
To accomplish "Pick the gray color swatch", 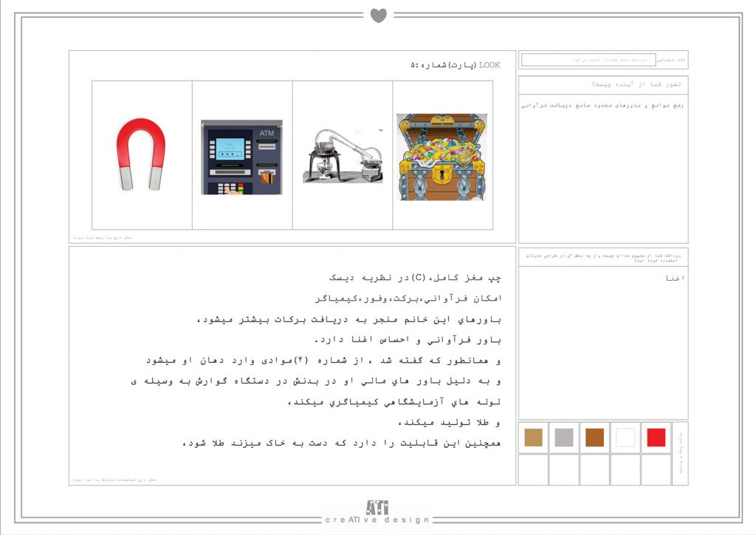I will tap(564, 437).
